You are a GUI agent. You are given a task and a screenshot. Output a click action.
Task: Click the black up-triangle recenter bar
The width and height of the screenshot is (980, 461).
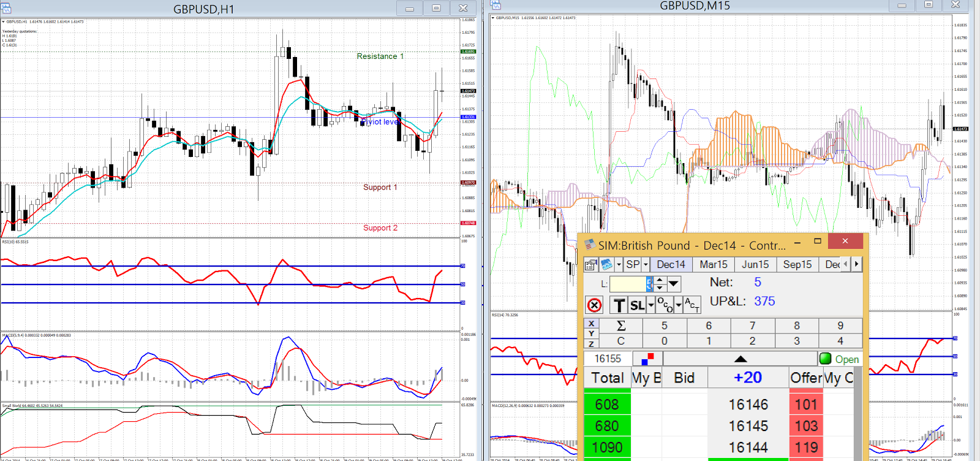click(741, 359)
